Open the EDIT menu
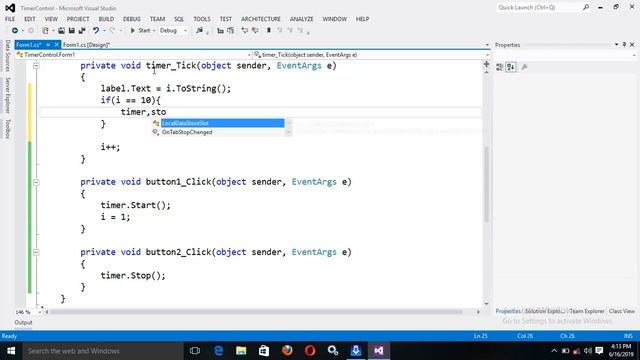Screen dimensions: 640x360 click(x=30, y=19)
